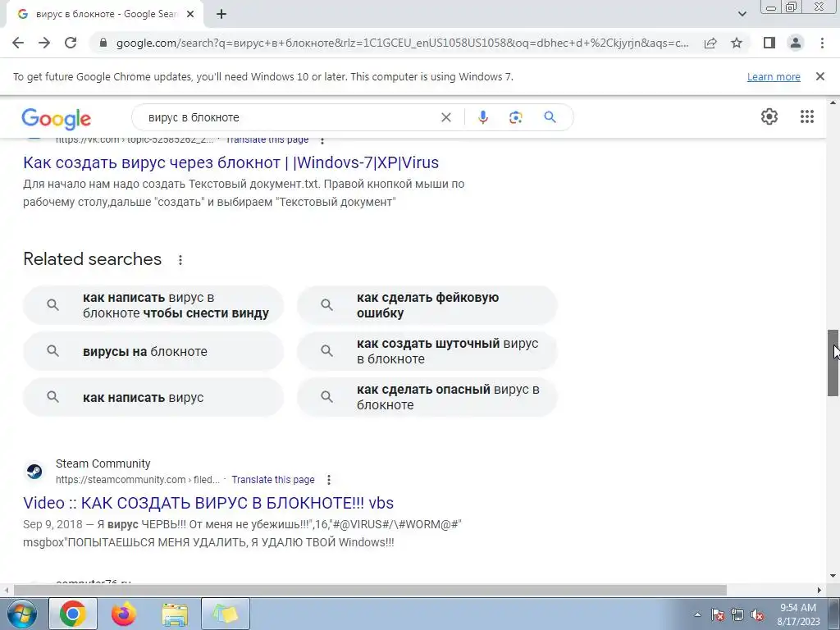Close the 'вирус в блокноте' tab
The image size is (840, 630).
click(x=190, y=15)
